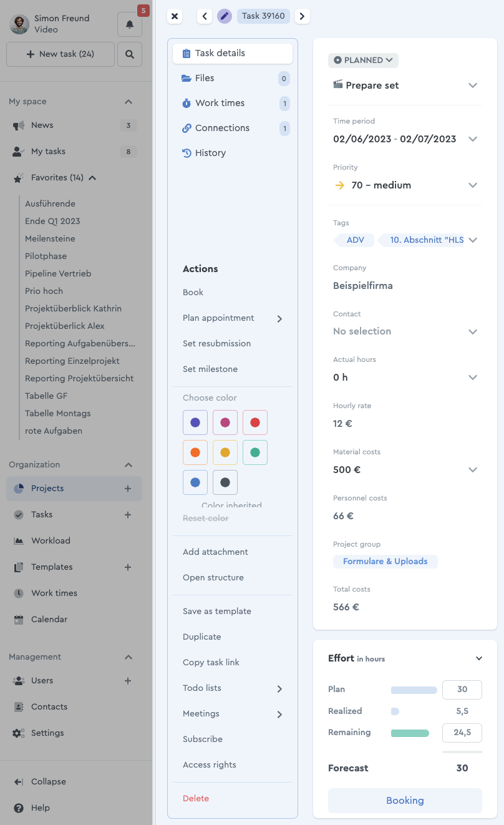Click Simon Freund's profile avatar
Viewport: 504px width, 825px height.
point(19,24)
